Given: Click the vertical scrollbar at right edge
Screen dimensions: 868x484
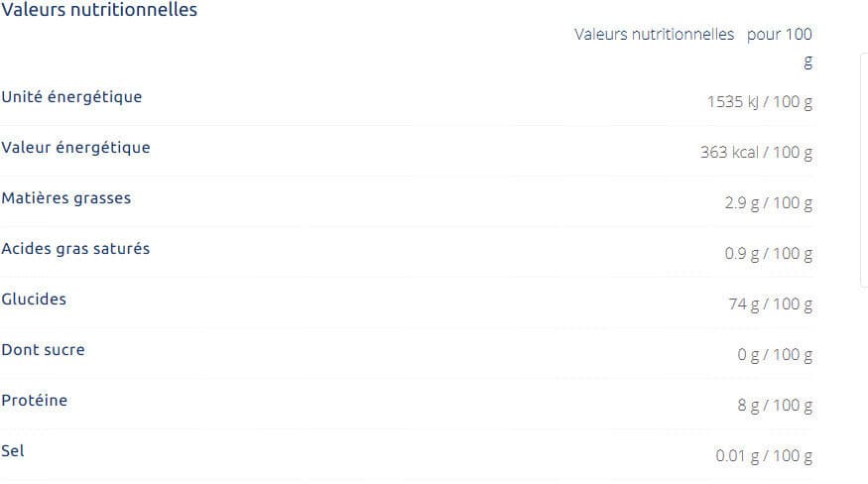Looking at the screenshot, I should [864, 171].
